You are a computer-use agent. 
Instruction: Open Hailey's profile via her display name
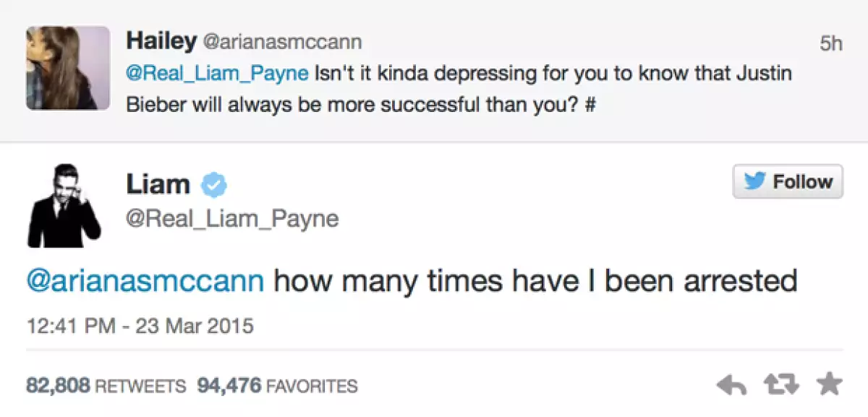click(x=161, y=40)
